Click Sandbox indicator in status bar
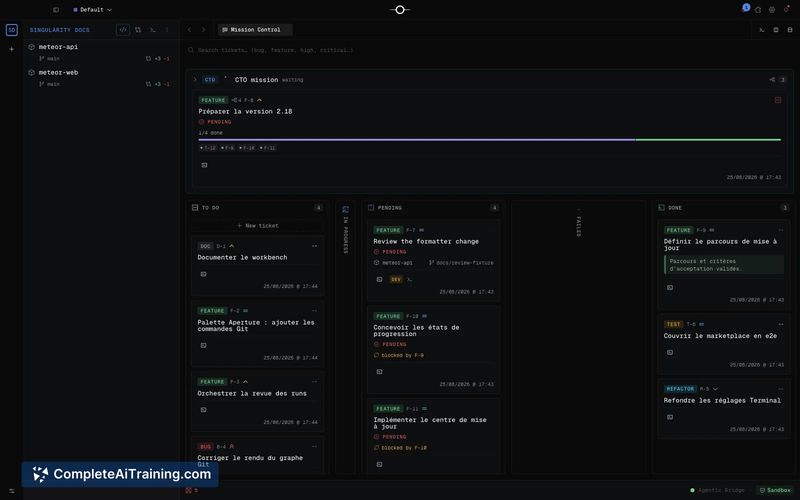The width and height of the screenshot is (800, 500). tap(775, 490)
